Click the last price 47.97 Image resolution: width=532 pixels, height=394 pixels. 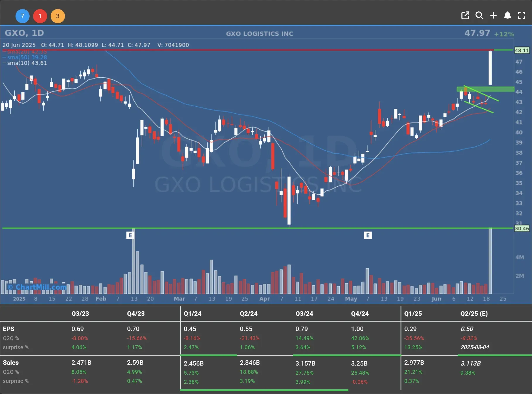[477, 33]
